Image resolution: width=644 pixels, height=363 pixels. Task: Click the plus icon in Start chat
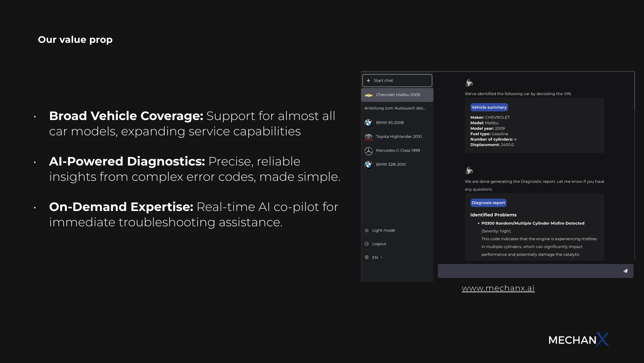pyautogui.click(x=368, y=81)
